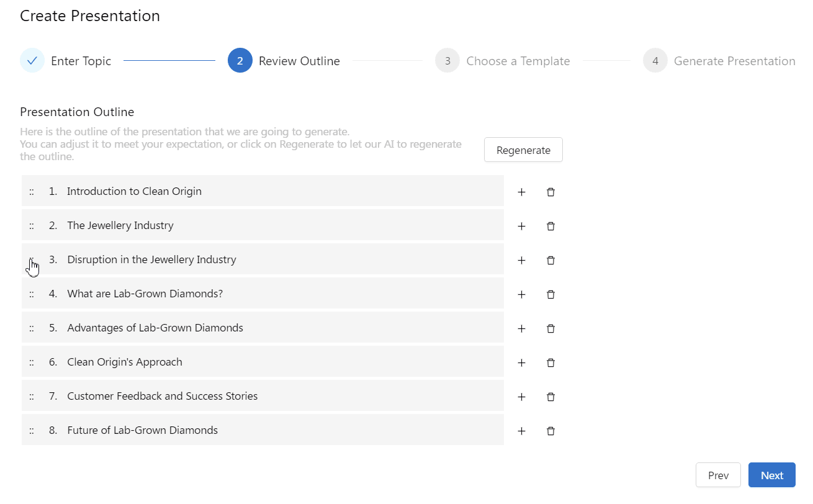Edit The Jewellery Industry title
This screenshot has height=504, width=813.
click(x=120, y=225)
